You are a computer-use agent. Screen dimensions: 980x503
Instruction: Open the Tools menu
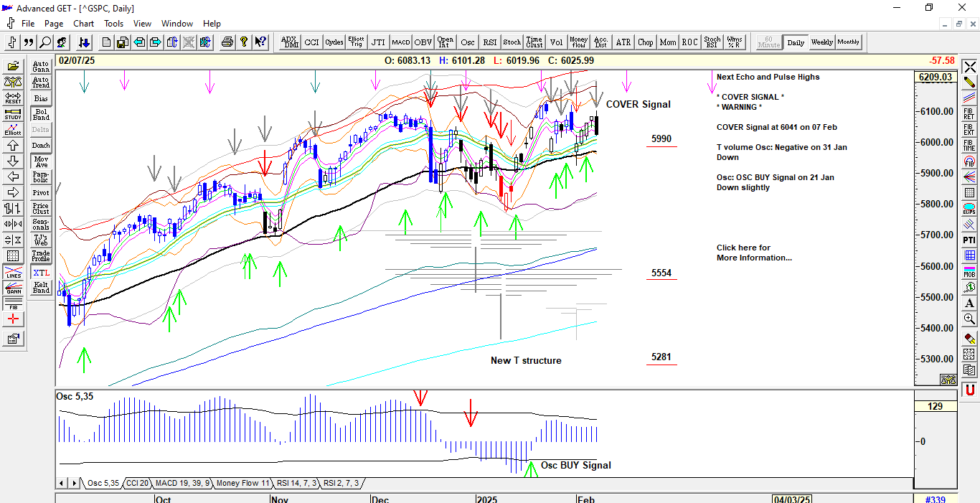113,23
